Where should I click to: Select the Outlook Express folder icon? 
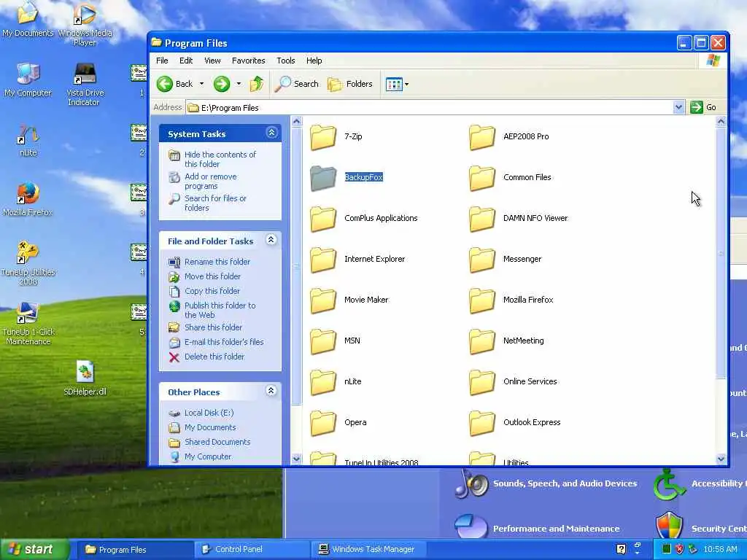click(x=482, y=423)
